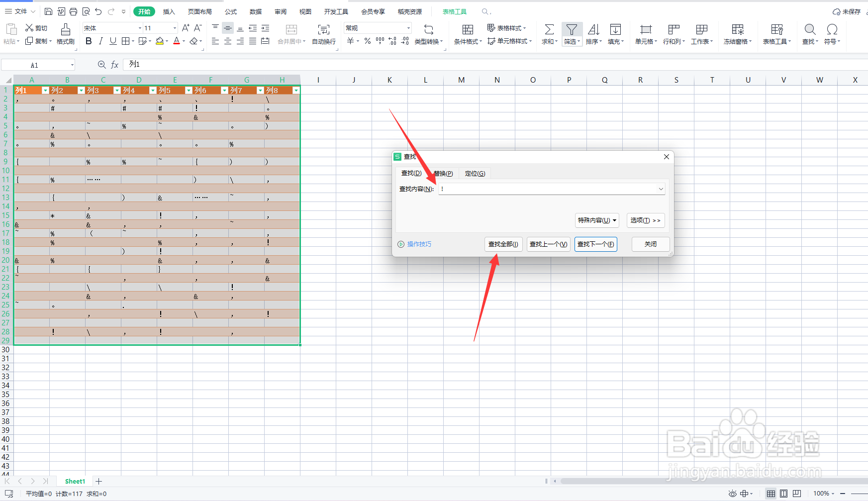Toggle Italic formatting
The height and width of the screenshot is (501, 868).
[100, 41]
